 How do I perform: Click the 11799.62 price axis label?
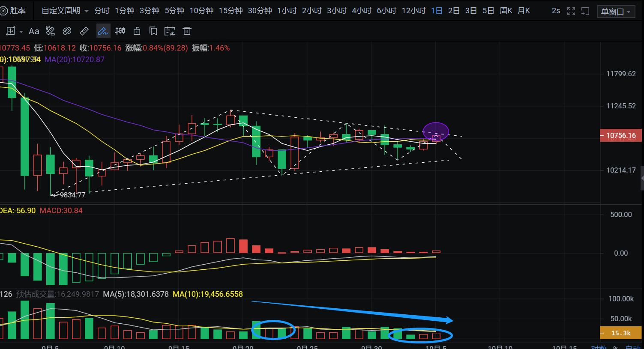pyautogui.click(x=621, y=74)
